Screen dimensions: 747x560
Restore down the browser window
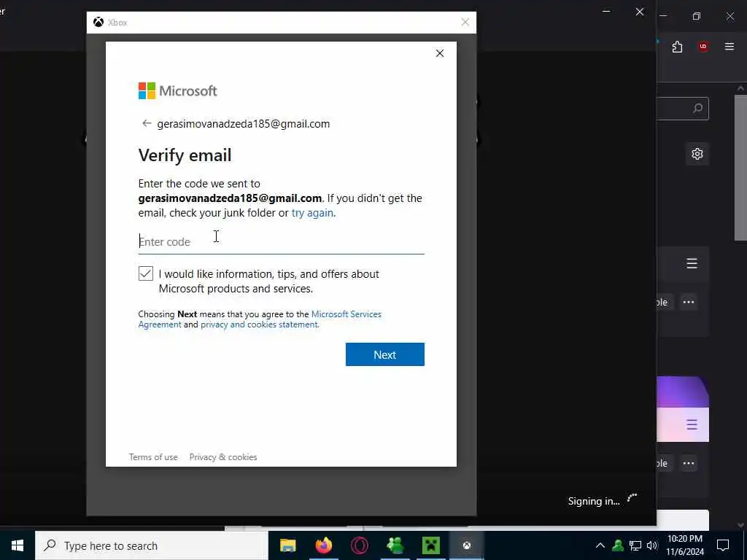coord(697,16)
